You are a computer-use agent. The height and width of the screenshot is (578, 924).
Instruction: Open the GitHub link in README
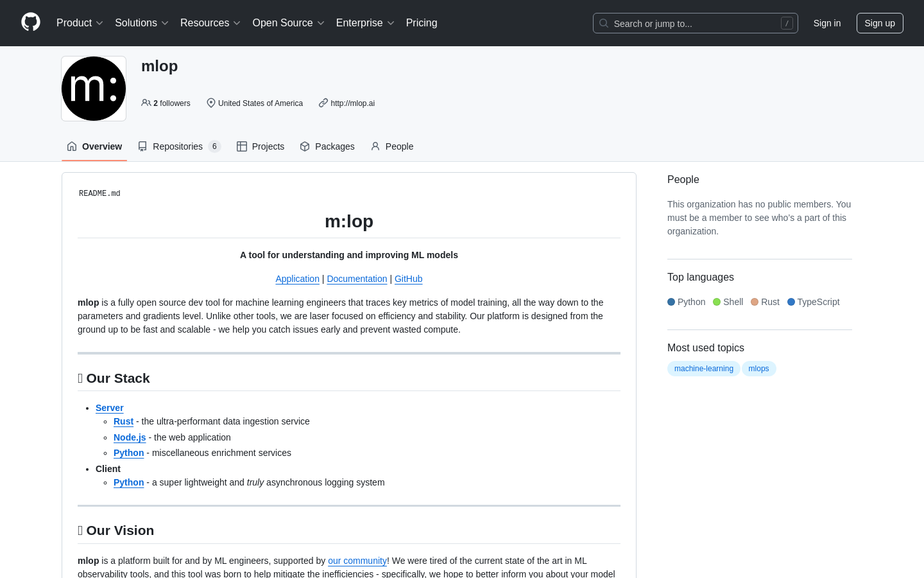408,279
